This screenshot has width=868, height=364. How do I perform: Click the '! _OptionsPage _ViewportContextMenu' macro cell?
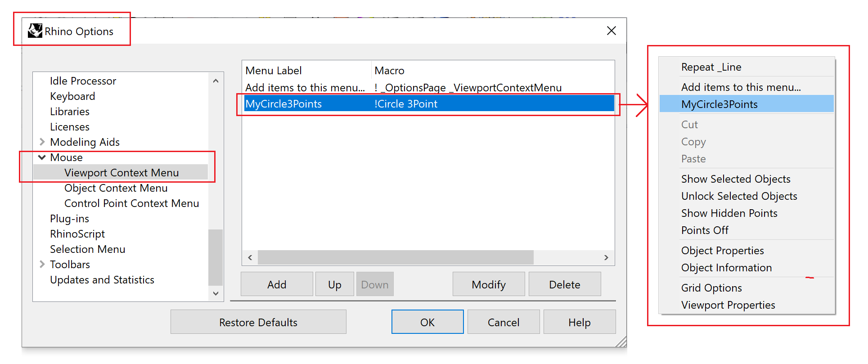[x=468, y=88]
